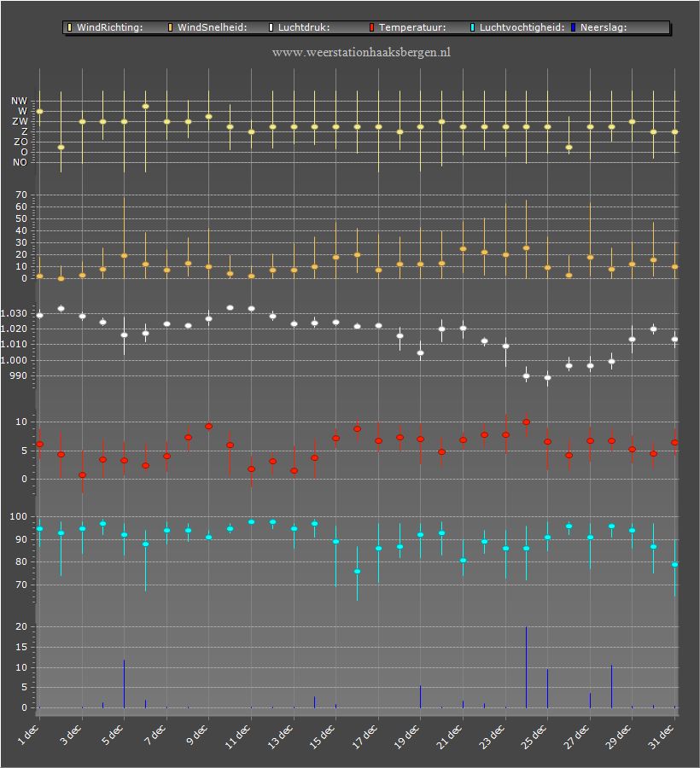Select the Luchtdruk legend label

(x=304, y=27)
